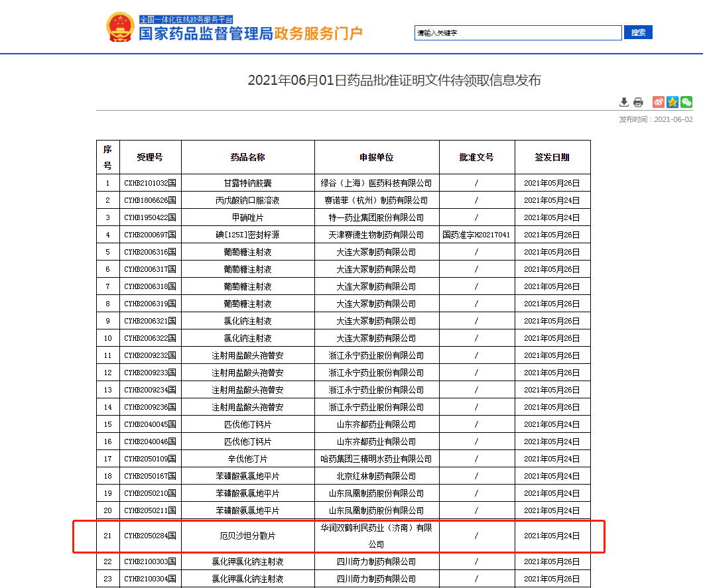Click the 药品名称 column header
703x588 pixels.
(247, 157)
